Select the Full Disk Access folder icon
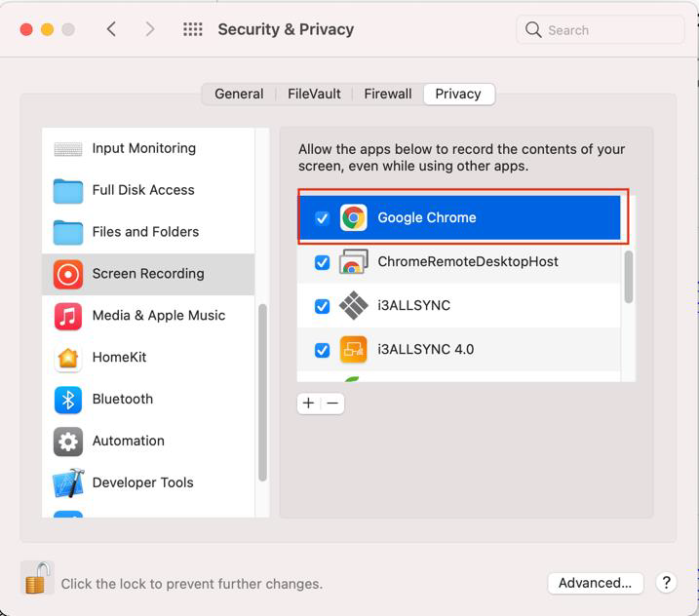The image size is (699, 616). (x=68, y=190)
